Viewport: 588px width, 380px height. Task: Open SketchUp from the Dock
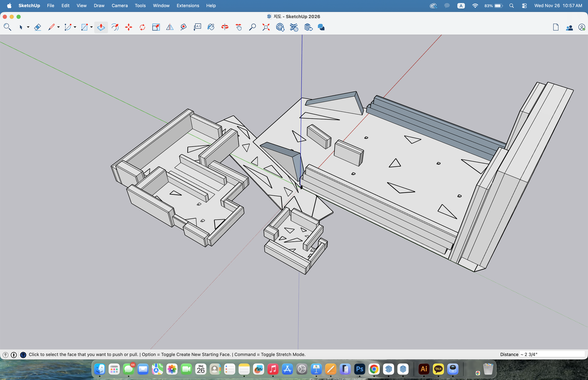389,369
